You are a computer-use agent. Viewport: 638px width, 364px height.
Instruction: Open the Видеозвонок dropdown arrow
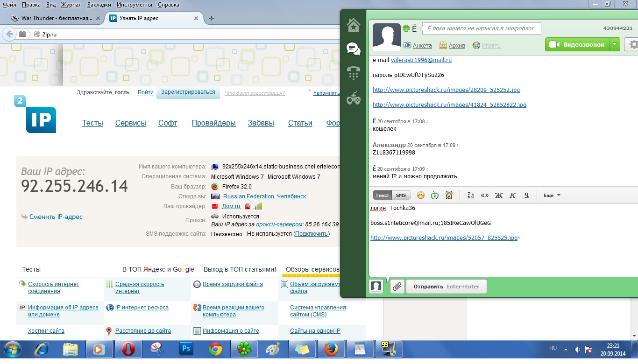(x=615, y=45)
